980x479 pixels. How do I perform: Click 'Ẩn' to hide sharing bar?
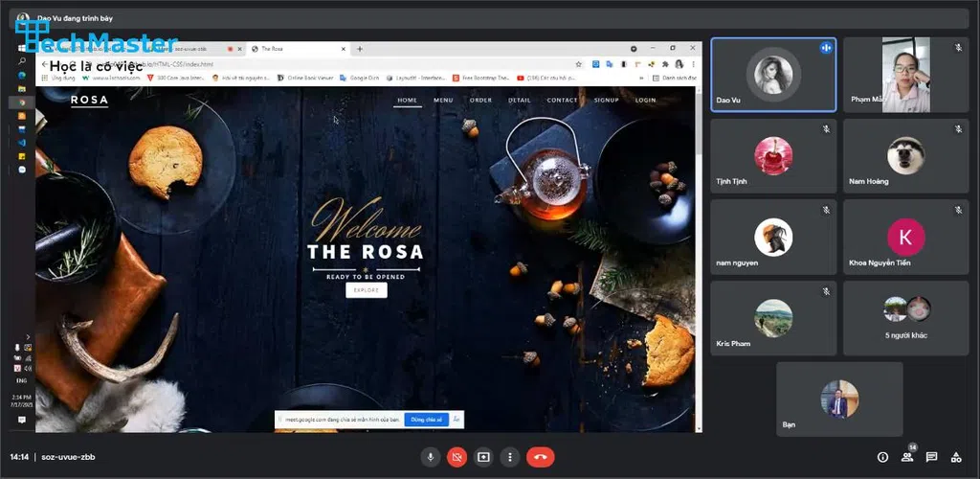(x=457, y=420)
